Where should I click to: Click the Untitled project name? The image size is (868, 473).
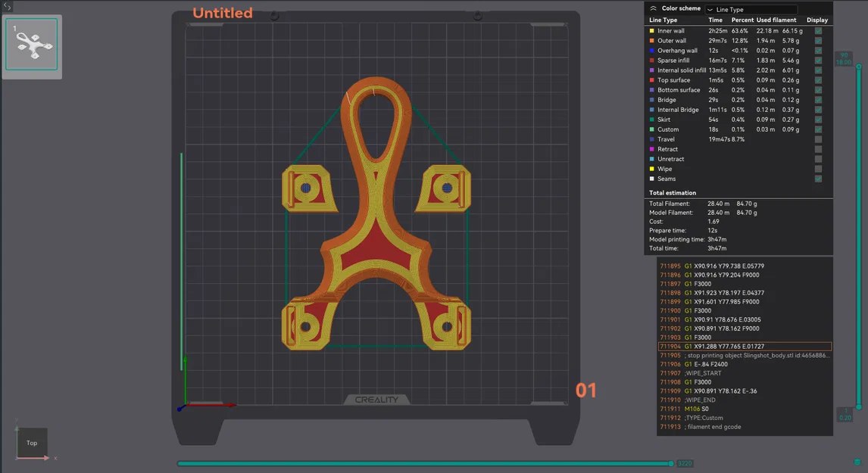[223, 13]
